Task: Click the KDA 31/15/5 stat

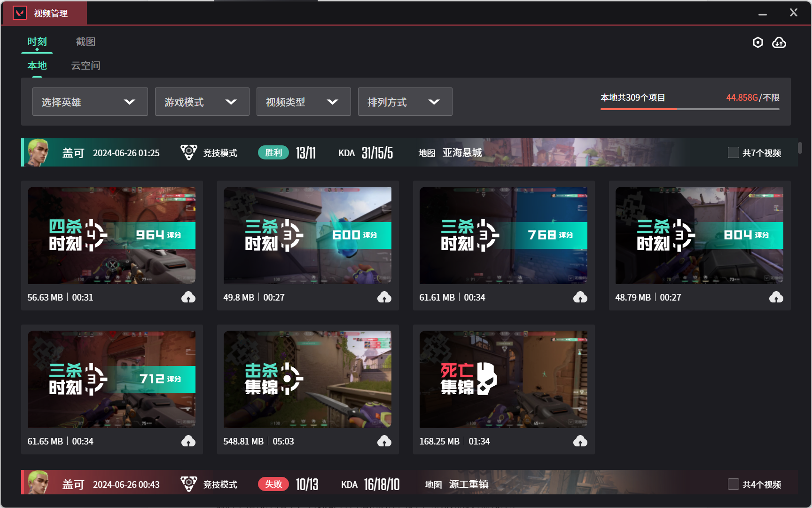Action: point(366,152)
